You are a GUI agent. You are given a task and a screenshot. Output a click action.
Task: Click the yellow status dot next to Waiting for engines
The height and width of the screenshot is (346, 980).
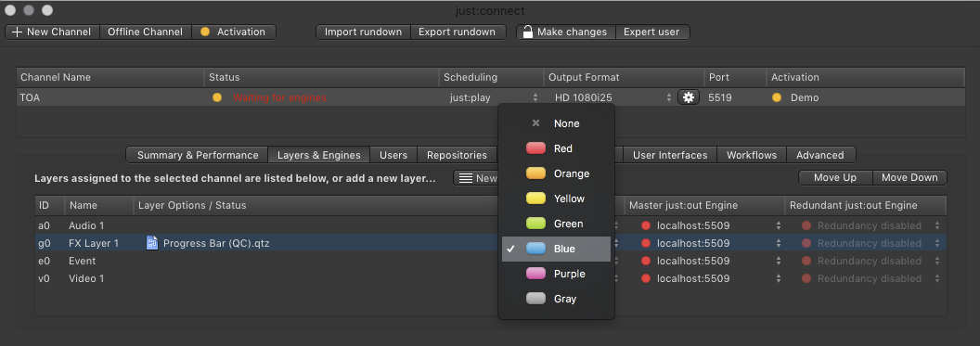pos(217,97)
